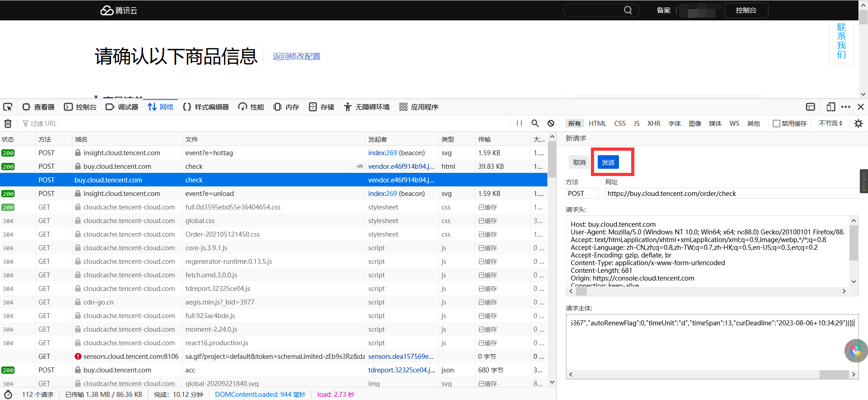Filter requests by HTML
This screenshot has height=400, width=868.
pos(597,124)
